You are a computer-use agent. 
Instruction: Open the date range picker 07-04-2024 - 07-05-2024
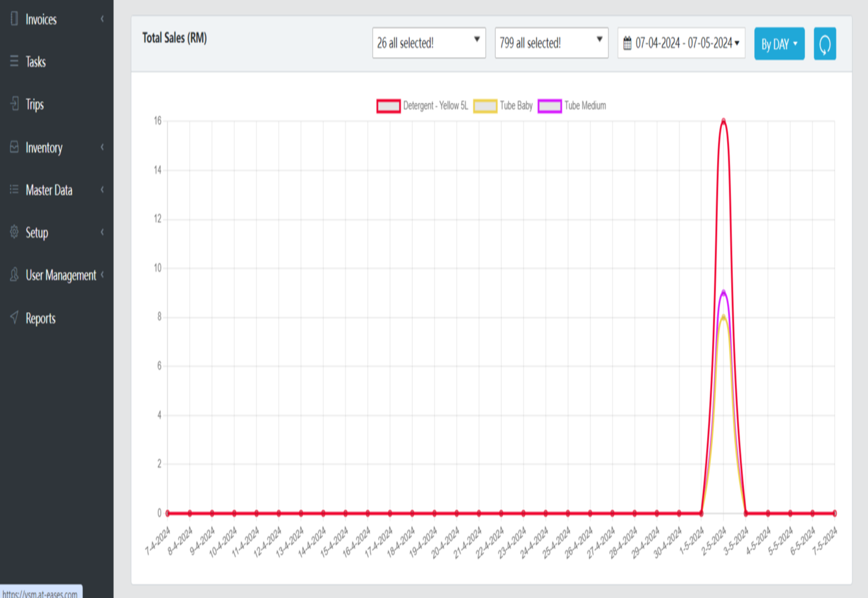(x=681, y=43)
